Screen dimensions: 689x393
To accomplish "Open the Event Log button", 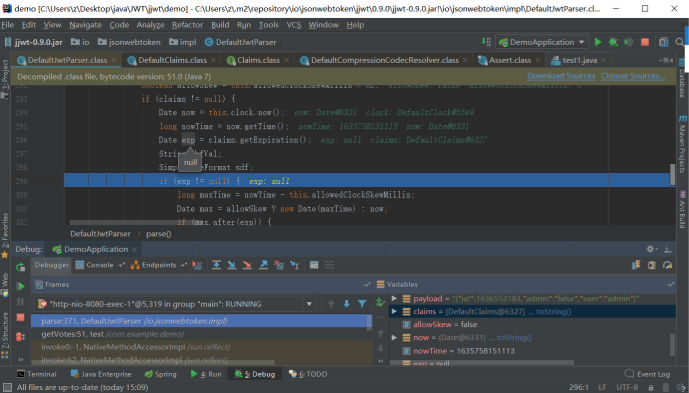I will [647, 374].
